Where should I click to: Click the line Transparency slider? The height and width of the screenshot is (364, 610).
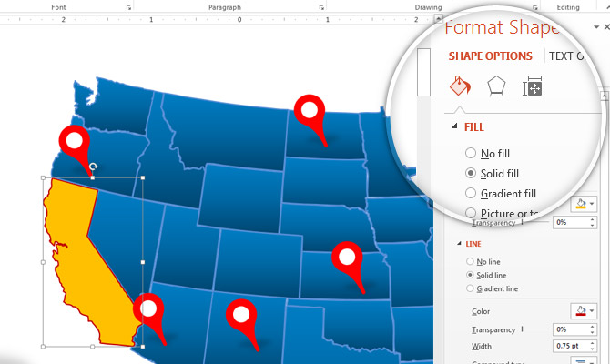(x=535, y=329)
